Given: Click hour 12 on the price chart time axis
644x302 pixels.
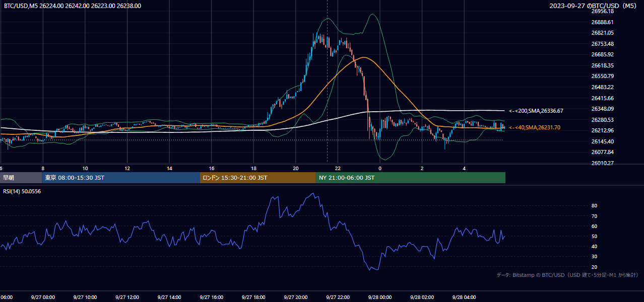Looking at the screenshot, I should pos(127,168).
